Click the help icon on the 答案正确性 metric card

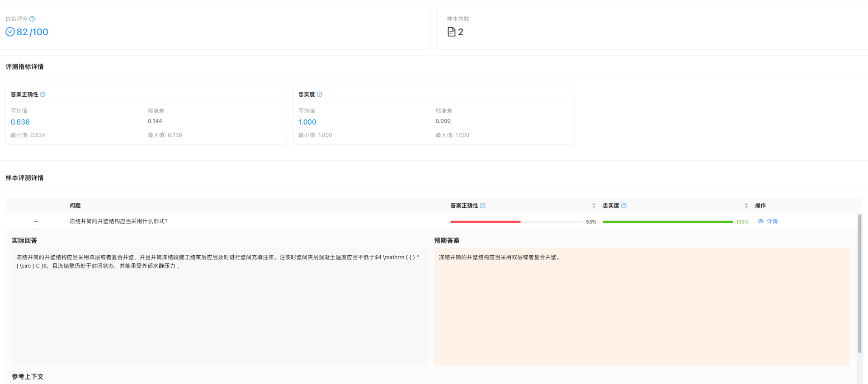point(43,94)
